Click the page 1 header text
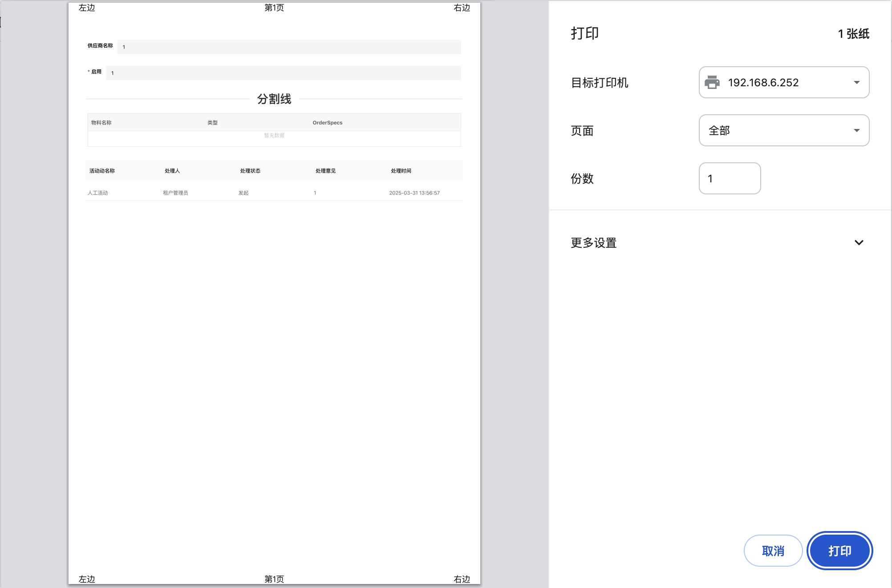The width and height of the screenshot is (892, 588). (274, 8)
